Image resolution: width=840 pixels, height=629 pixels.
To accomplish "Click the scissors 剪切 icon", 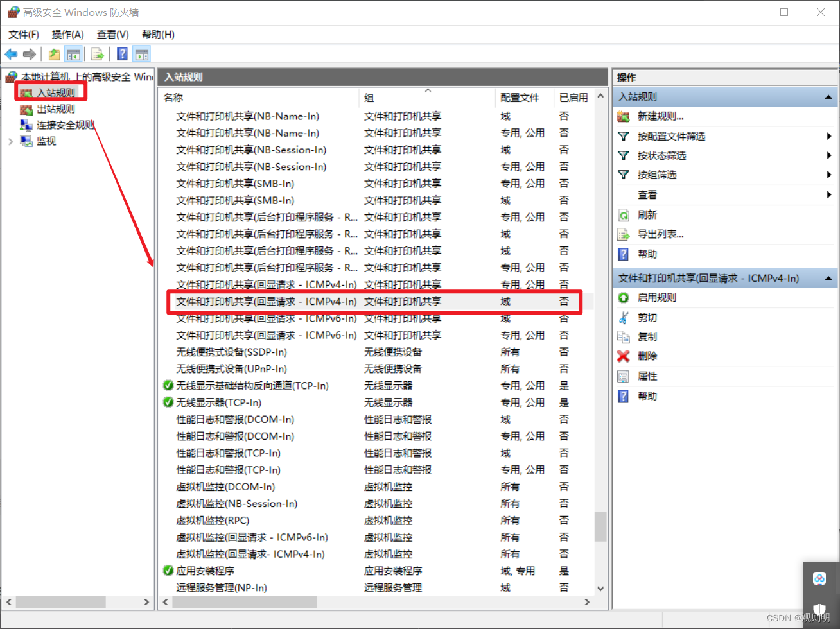I will coord(623,317).
